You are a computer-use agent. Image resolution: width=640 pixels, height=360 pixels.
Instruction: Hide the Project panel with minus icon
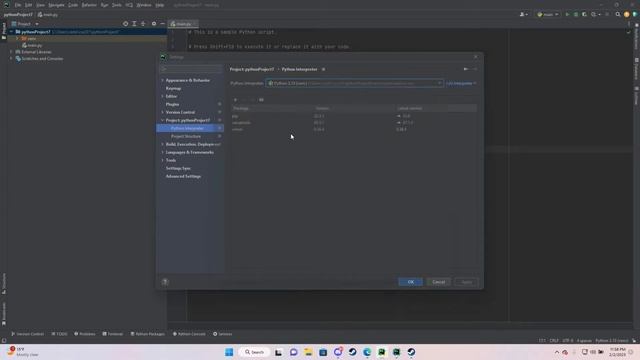tap(162, 24)
